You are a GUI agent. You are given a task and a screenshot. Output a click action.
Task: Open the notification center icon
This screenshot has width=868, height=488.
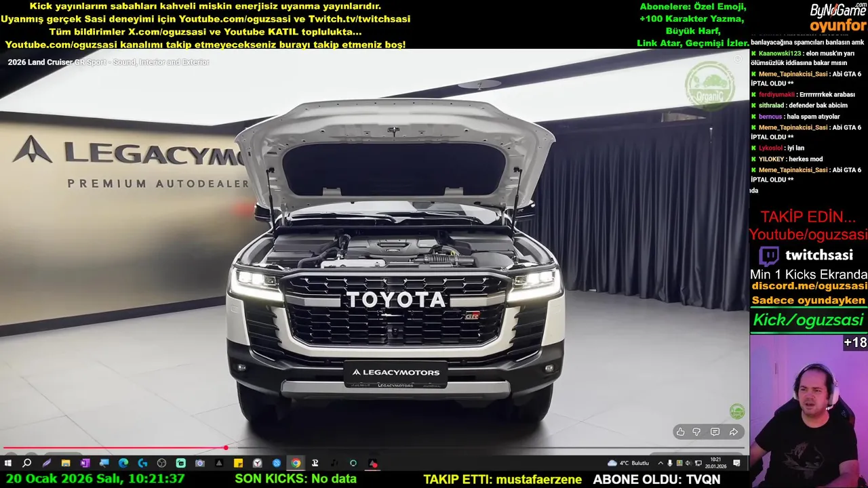click(x=736, y=464)
